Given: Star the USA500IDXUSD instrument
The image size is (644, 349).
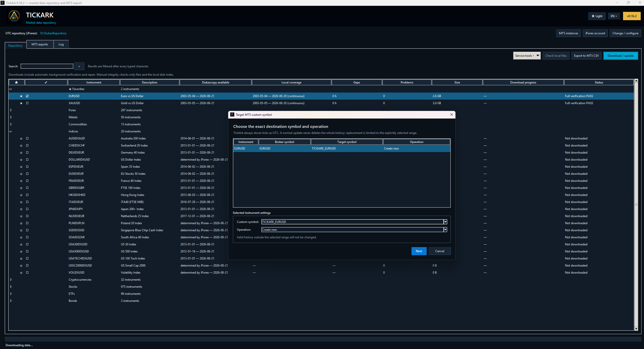Looking at the screenshot, I should pos(21,251).
